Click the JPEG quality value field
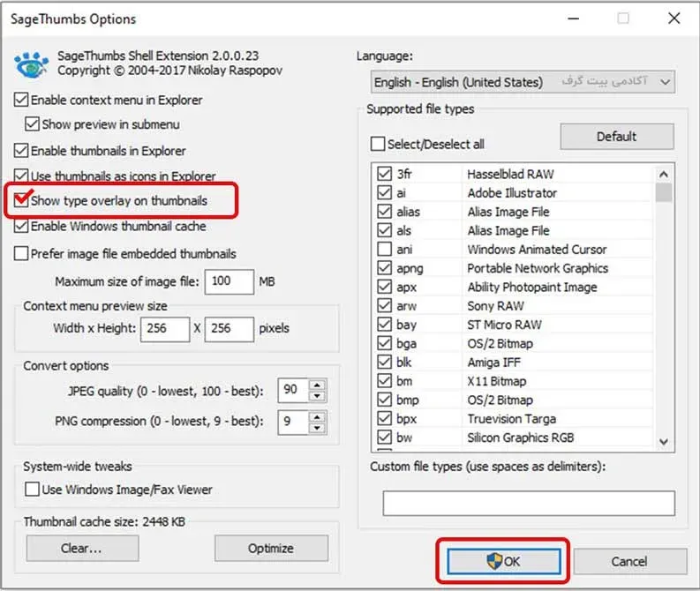This screenshot has width=700, height=591. point(293,390)
